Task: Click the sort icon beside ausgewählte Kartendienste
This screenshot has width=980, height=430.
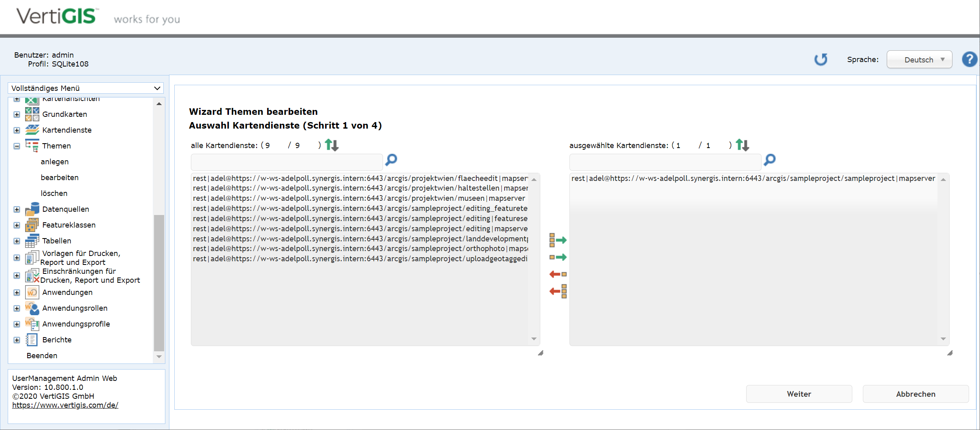Action: [x=742, y=145]
